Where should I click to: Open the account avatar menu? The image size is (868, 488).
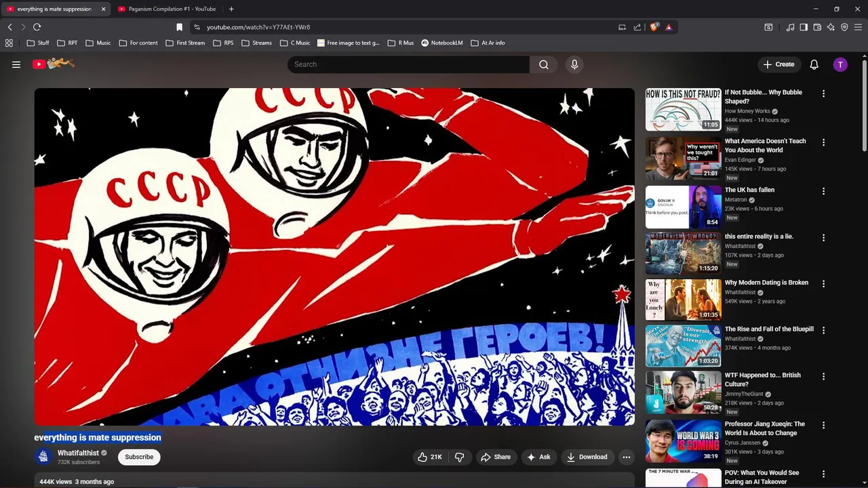(840, 64)
